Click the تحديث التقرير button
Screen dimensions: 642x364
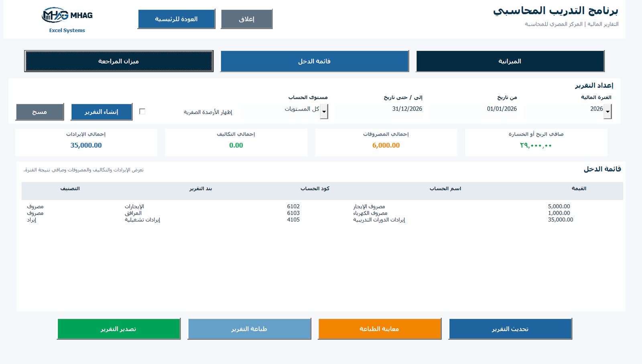click(x=510, y=329)
